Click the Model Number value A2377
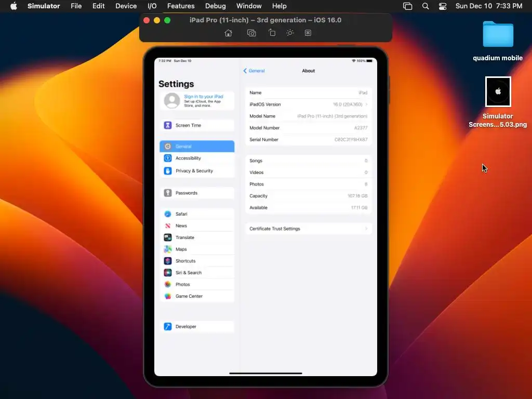Image resolution: width=532 pixels, height=399 pixels. (361, 128)
